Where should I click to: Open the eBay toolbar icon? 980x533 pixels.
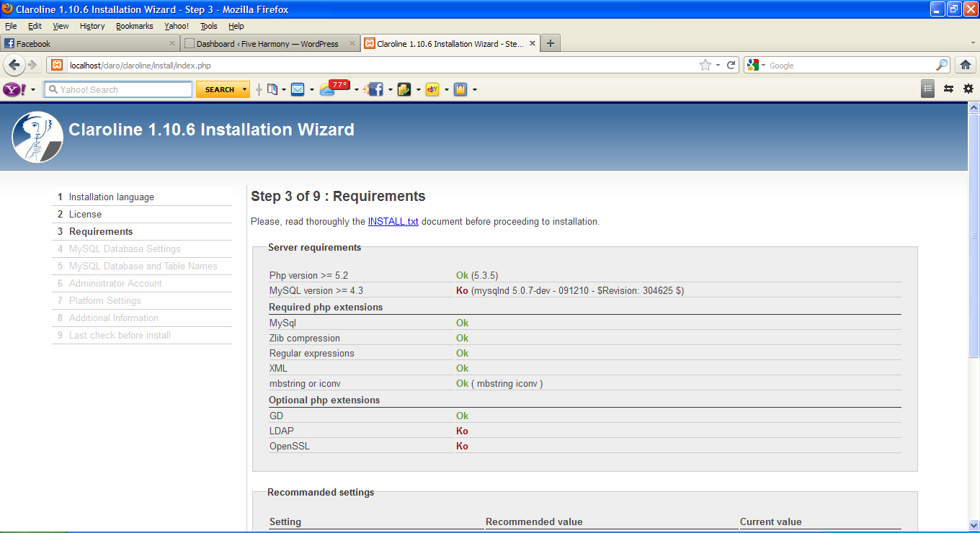pyautogui.click(x=432, y=89)
